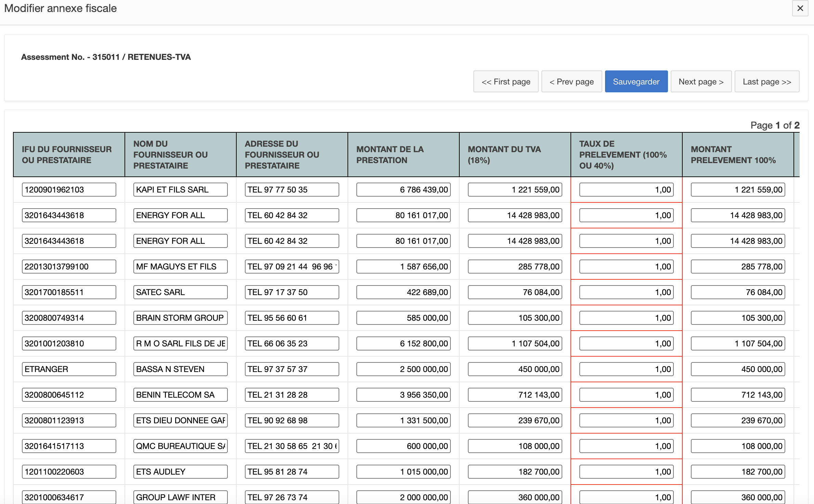This screenshot has height=504, width=814.
Task: Select the ETS AUDLEY supplier name field
Action: point(180,472)
